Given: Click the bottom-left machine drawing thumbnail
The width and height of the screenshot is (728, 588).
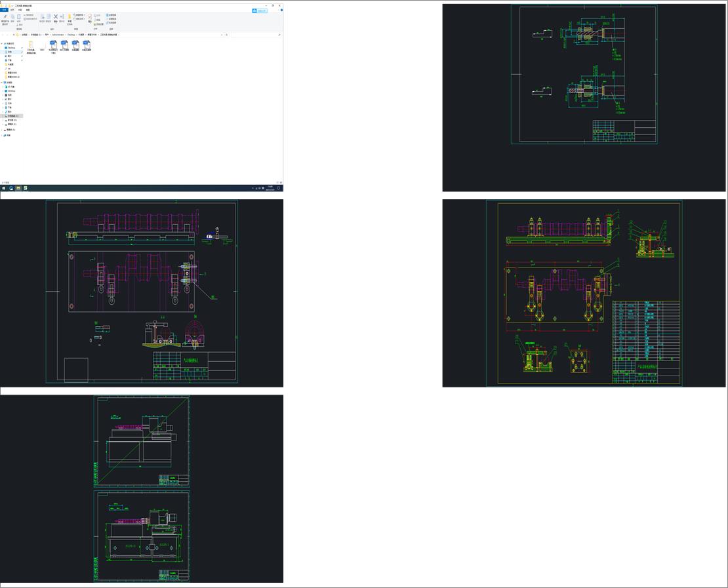Looking at the screenshot, I should (142, 488).
